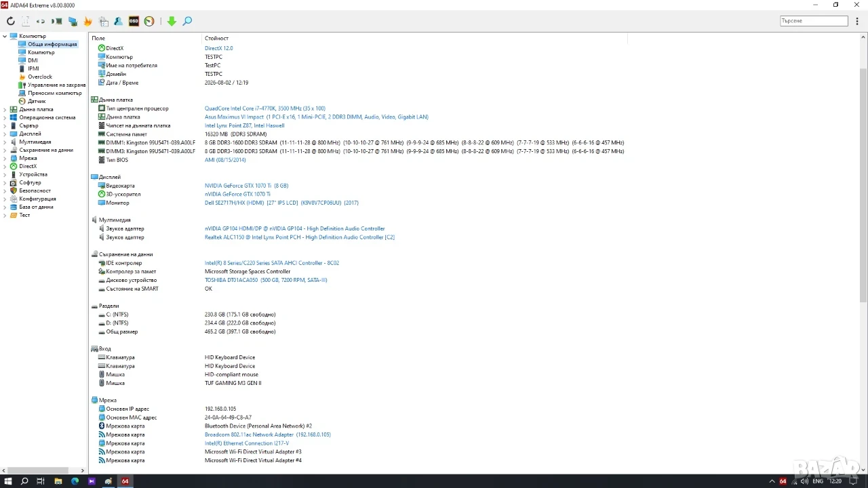This screenshot has height=488, width=868.
Task: Click the 16320 MB system memory value
Action: tap(236, 134)
